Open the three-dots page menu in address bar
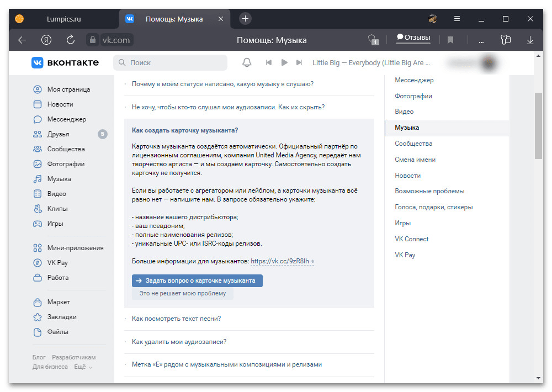Viewport: 552px width, 392px height. pos(481,41)
